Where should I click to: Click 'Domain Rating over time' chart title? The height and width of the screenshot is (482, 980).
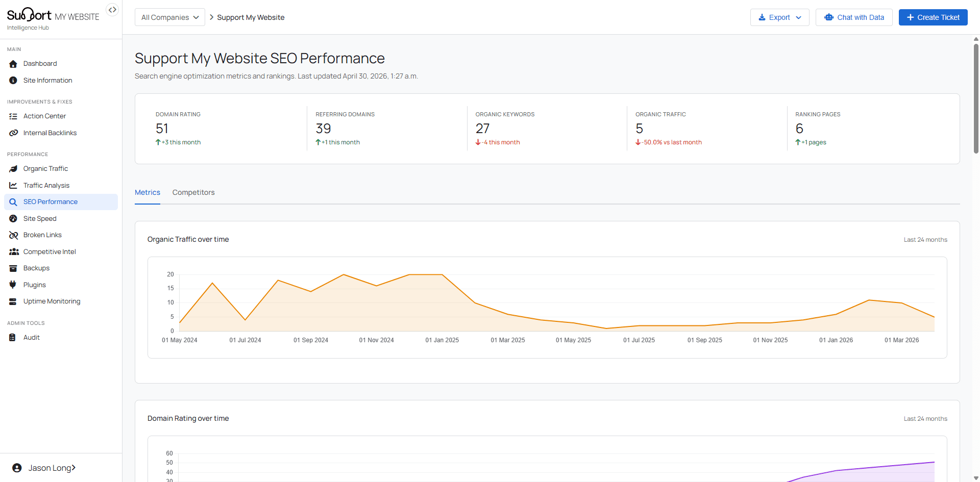coord(188,418)
